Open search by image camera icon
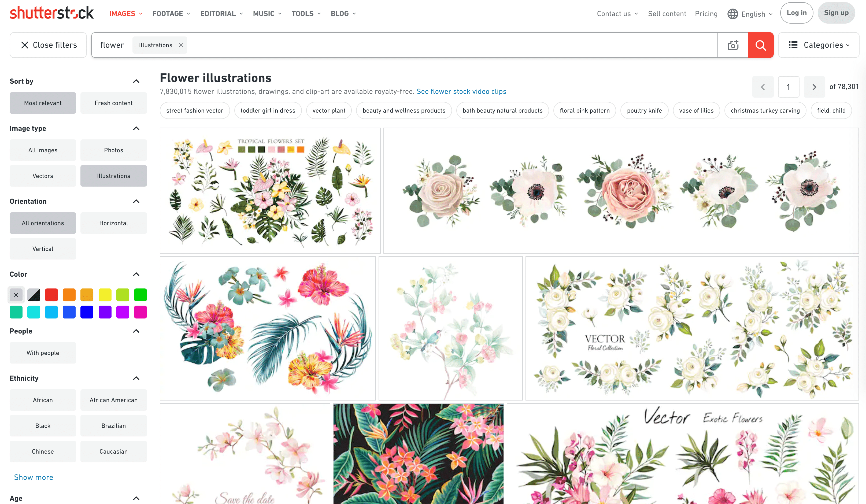Image resolution: width=866 pixels, height=504 pixels. (733, 45)
